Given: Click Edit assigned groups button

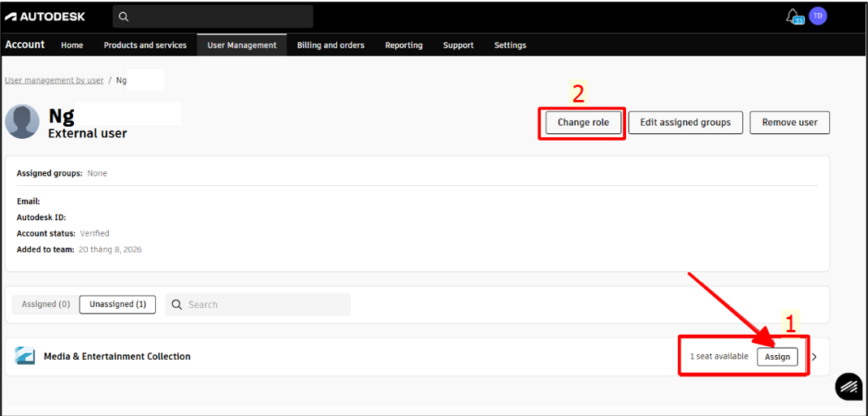Looking at the screenshot, I should 684,123.
